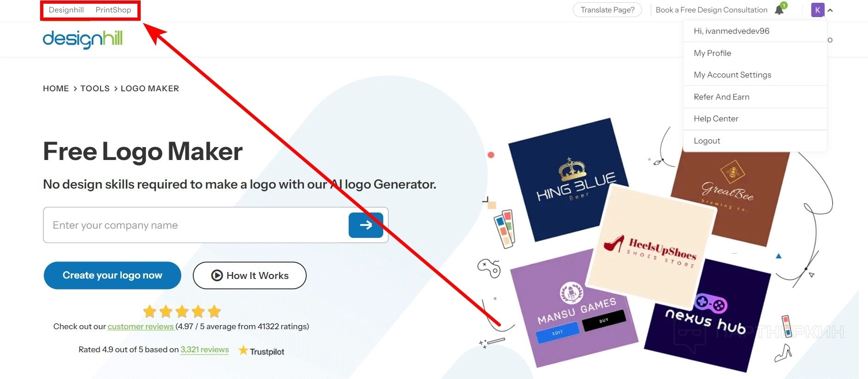Click the LOGO MAKER breadcrumb
868x379 pixels.
pyautogui.click(x=150, y=89)
